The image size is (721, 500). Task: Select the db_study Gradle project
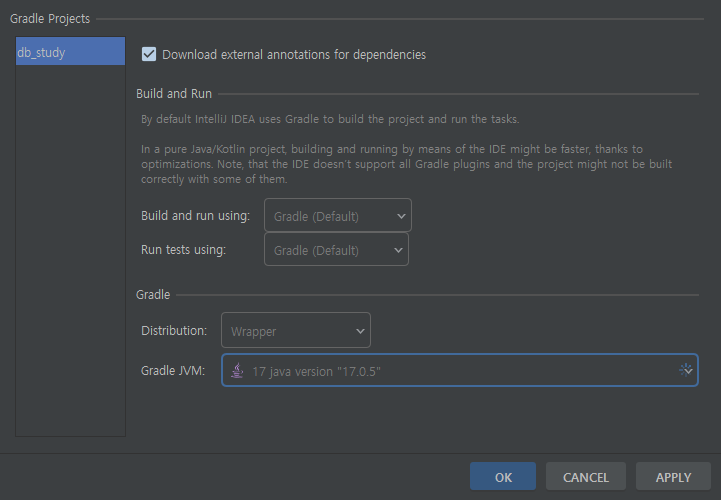click(x=70, y=52)
